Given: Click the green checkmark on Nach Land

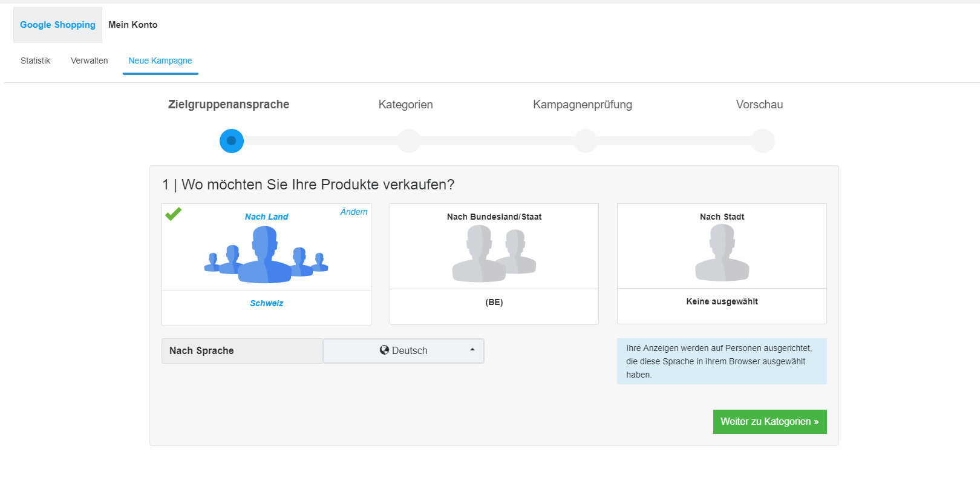Looking at the screenshot, I should pos(174,214).
